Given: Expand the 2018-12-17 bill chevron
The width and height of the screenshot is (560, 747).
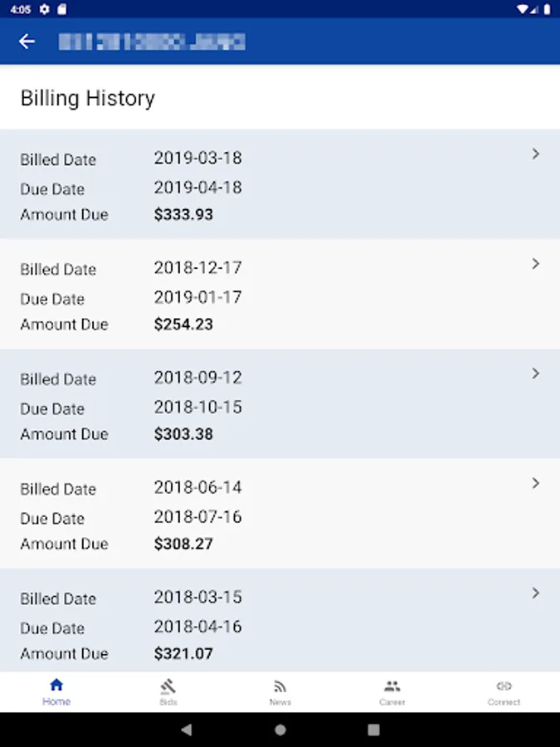Looking at the screenshot, I should (536, 264).
